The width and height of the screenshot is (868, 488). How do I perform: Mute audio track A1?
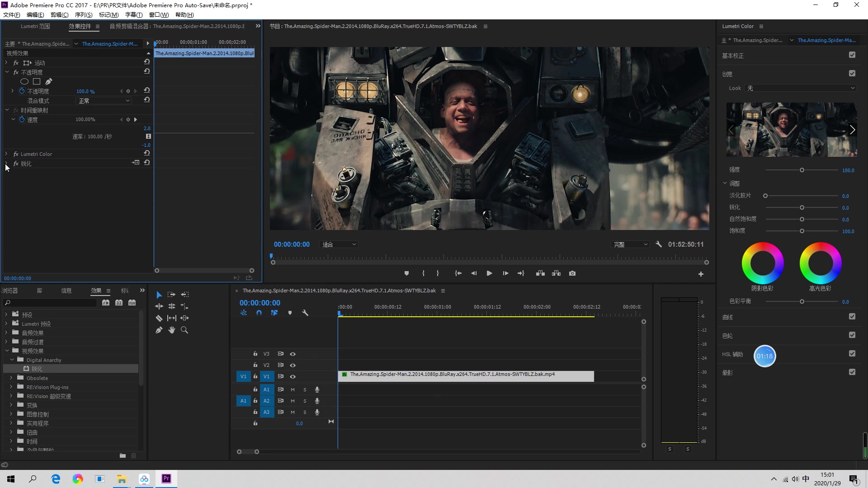coord(292,389)
